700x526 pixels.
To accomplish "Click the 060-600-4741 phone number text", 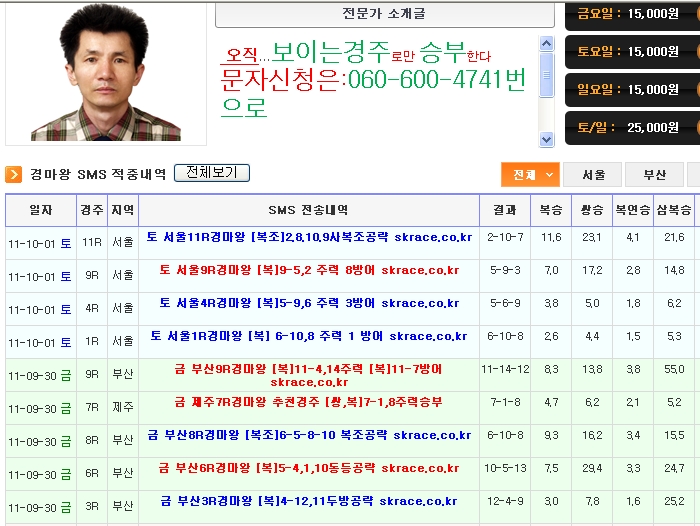I will point(422,81).
